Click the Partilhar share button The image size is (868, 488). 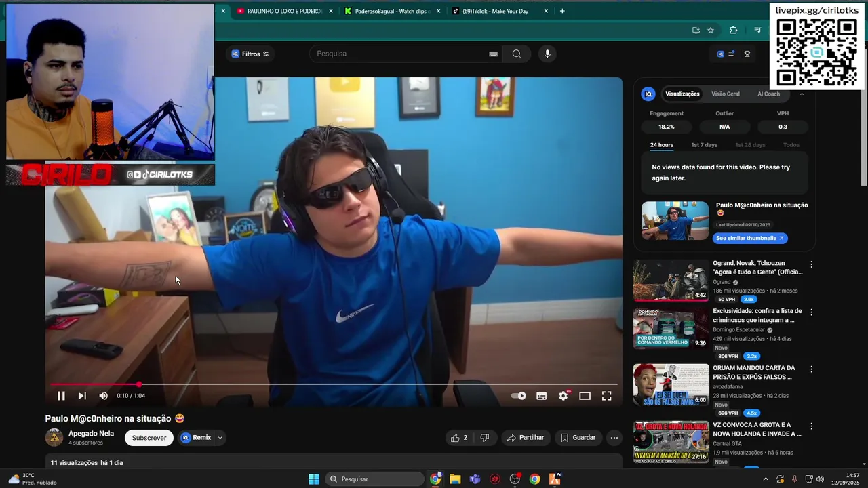(526, 438)
